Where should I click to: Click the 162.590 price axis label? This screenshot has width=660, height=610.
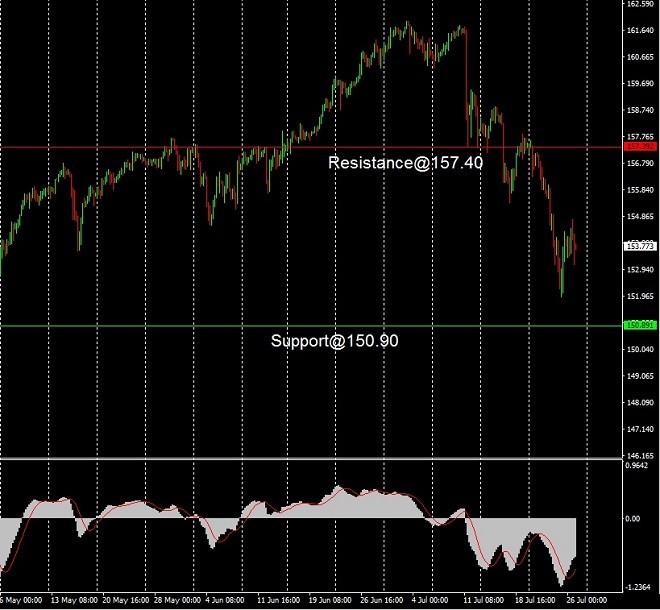pos(640,4)
